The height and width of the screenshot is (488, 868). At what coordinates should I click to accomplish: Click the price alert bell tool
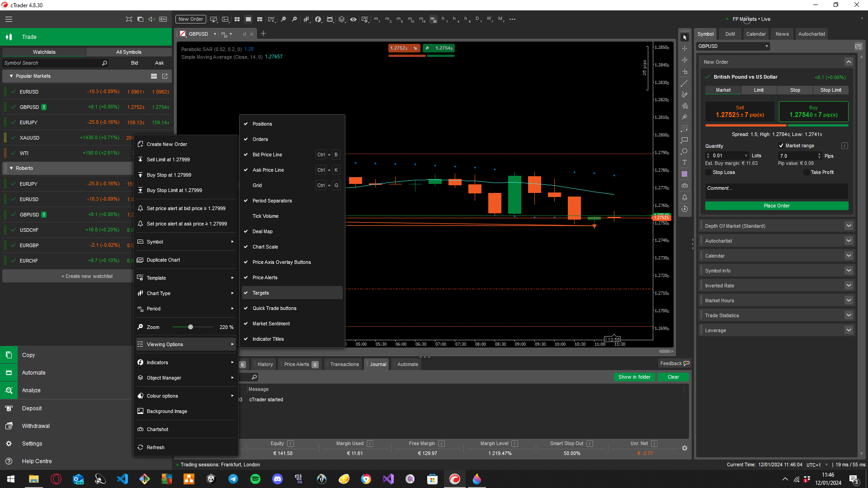click(684, 197)
